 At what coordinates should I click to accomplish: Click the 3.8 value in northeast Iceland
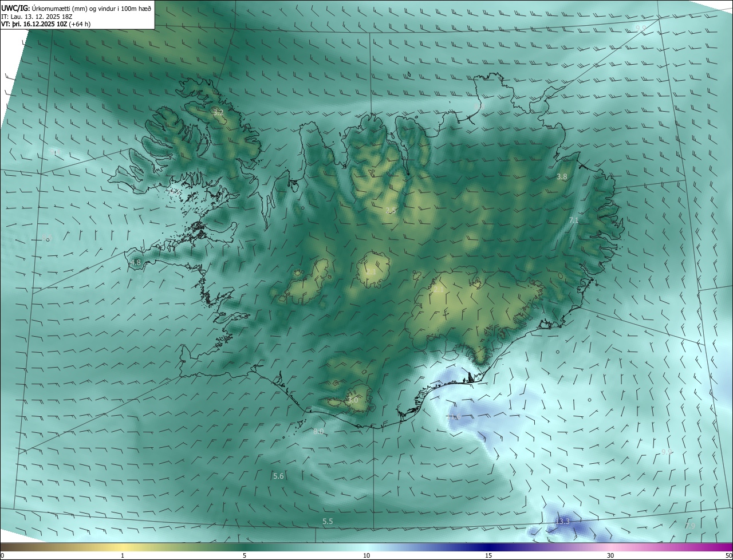click(562, 177)
